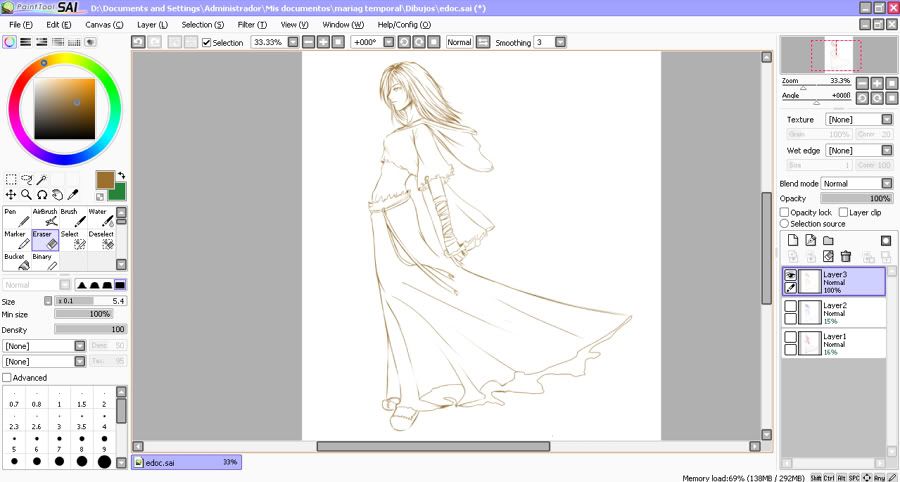Open the Blend mode dropdown
This screenshot has height=482, width=900.
pyautogui.click(x=887, y=184)
